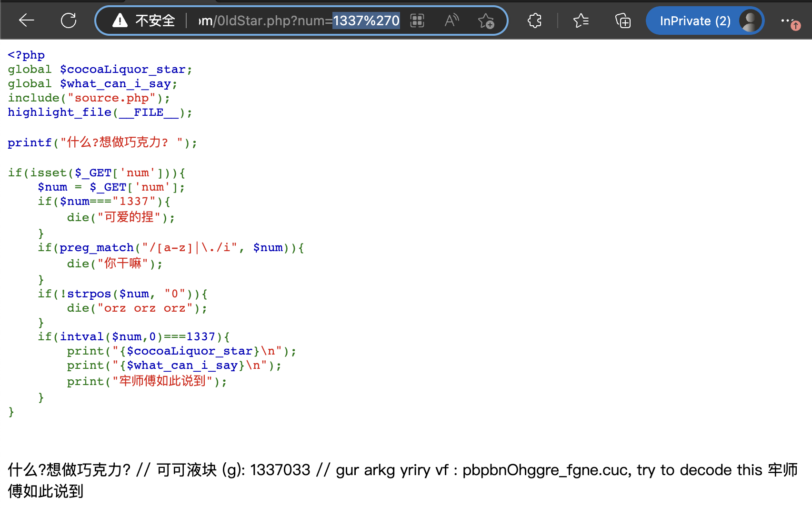Open the Extensions puzzle icon
The height and width of the screenshot is (508, 812).
[535, 20]
